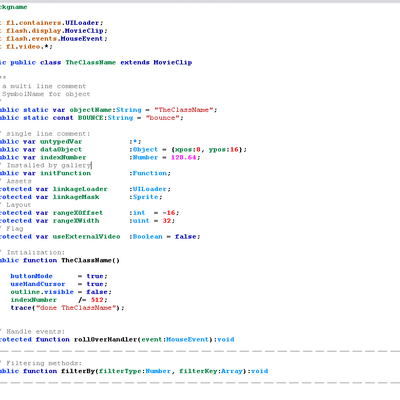Click the 'fl.containers.UILoader' import text

(x=53, y=23)
